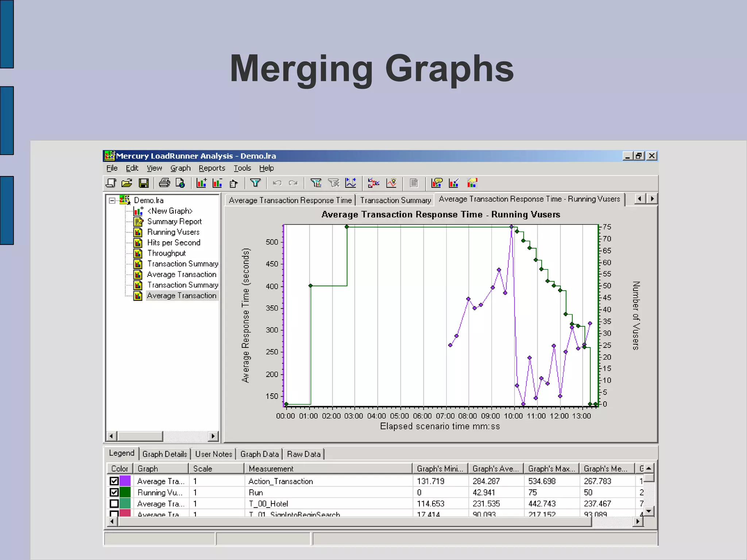Switch to the Legend tab
Image resolution: width=747 pixels, height=560 pixels.
pos(121,453)
